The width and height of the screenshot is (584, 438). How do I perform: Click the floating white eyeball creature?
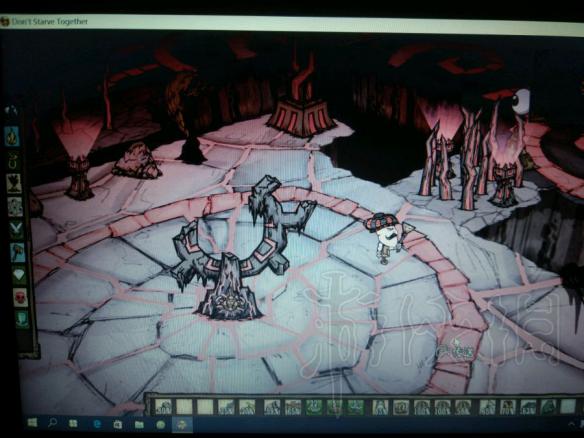pos(520,101)
